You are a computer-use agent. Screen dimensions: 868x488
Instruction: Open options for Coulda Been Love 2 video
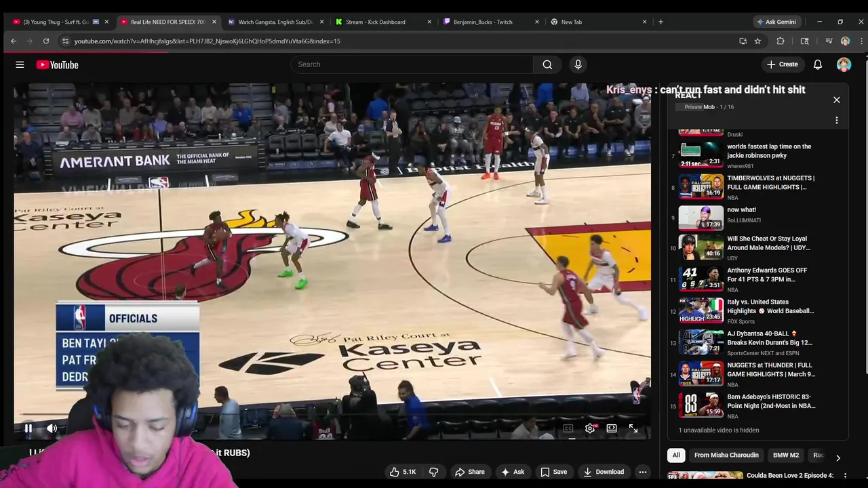[845, 476]
